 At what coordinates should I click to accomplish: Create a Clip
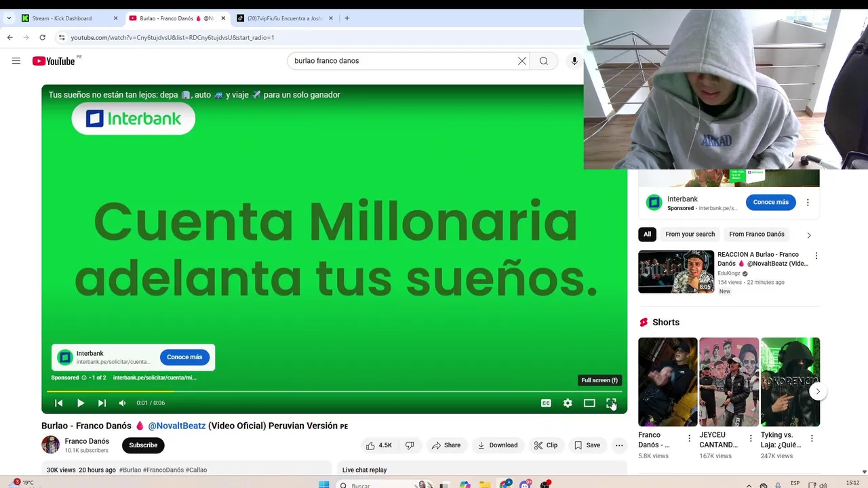point(546,445)
